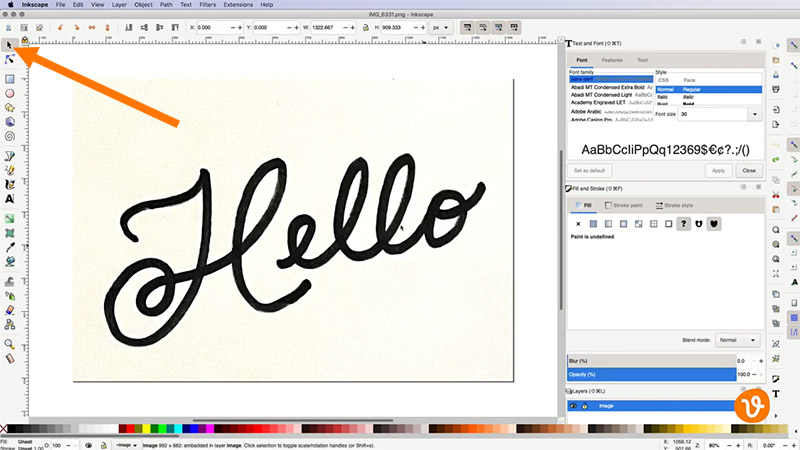800x450 pixels.
Task: Select No paint X button
Action: (x=578, y=223)
